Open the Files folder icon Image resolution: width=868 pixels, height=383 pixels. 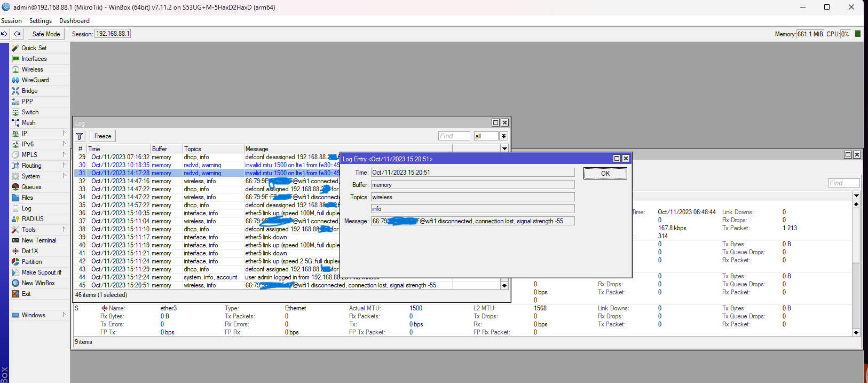pos(15,198)
